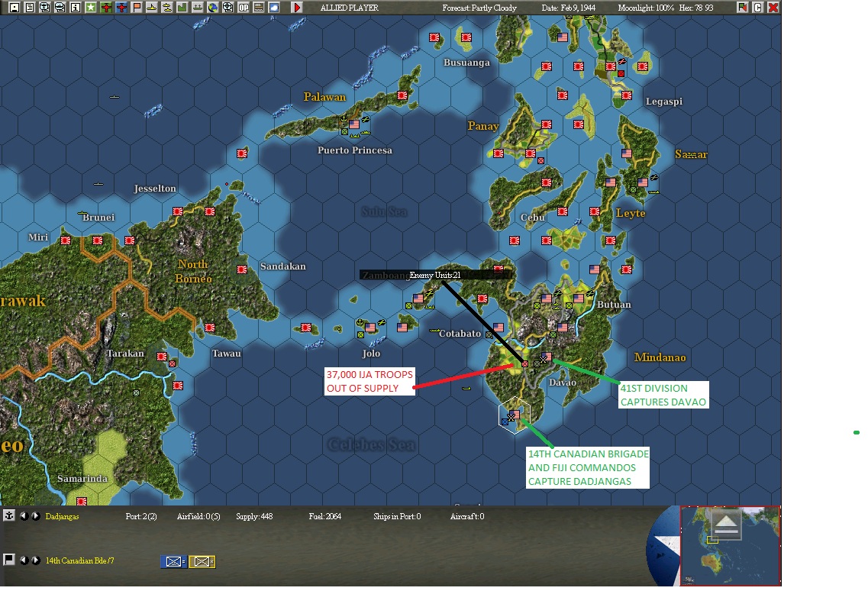868x591 pixels.
Task: Click the 'Fuel: 2064' value
Action: (x=325, y=516)
